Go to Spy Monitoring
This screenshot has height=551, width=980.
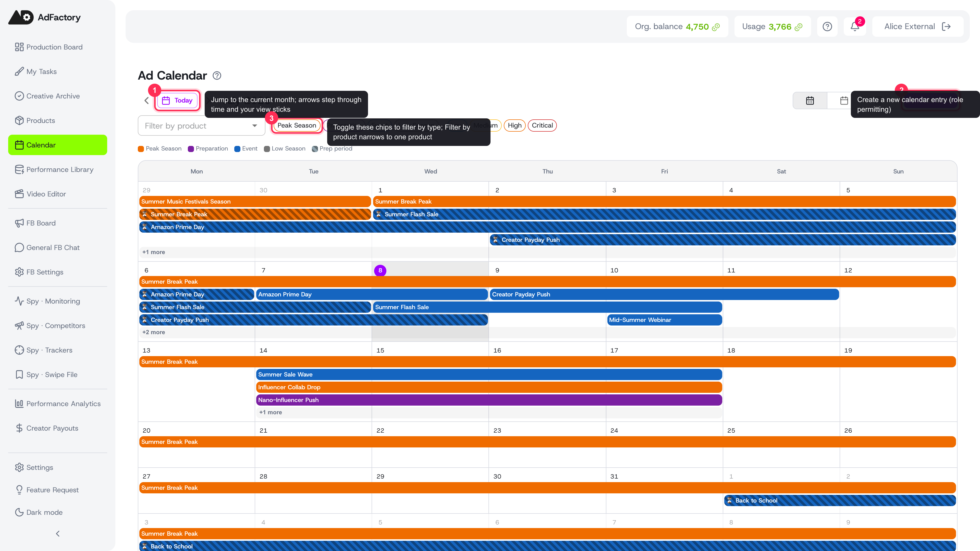[57, 301]
